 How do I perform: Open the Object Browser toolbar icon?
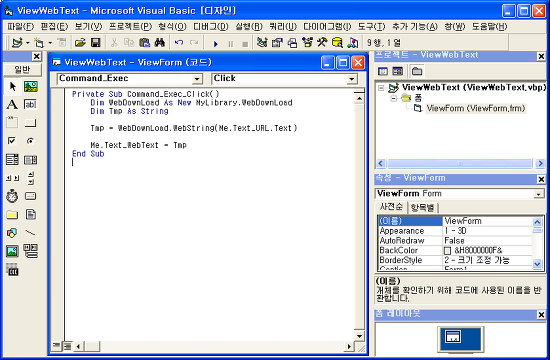(x=307, y=42)
